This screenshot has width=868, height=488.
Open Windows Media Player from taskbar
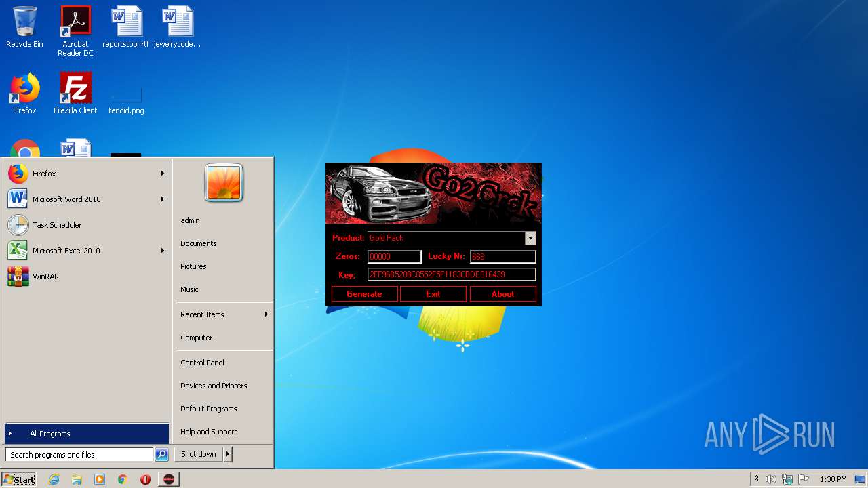(x=100, y=479)
